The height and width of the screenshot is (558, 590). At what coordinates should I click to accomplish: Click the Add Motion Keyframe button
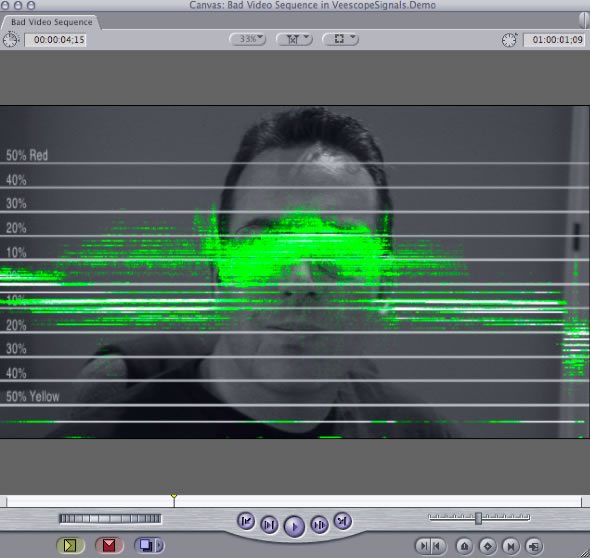(488, 546)
